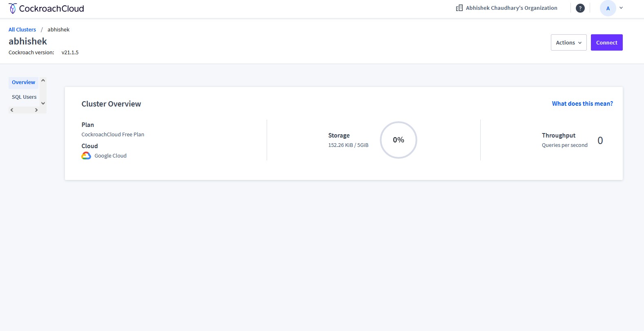Click the organization building icon
644x331 pixels.
point(459,8)
